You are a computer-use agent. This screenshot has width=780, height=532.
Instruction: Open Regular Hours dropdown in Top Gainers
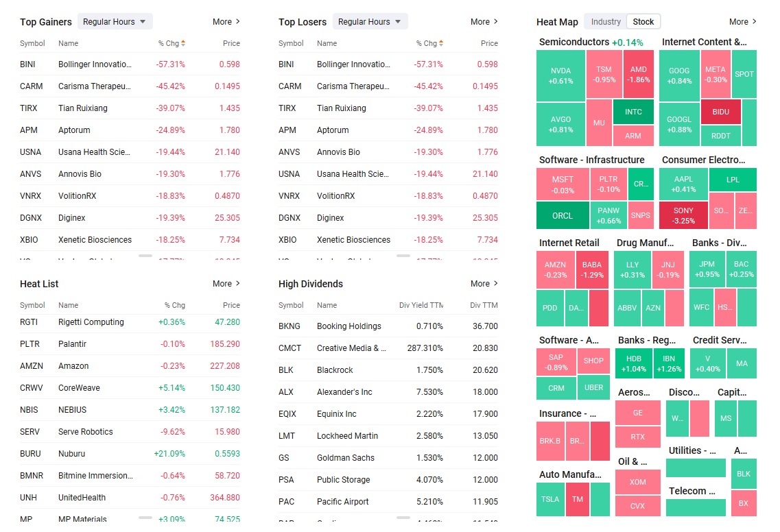click(x=115, y=22)
